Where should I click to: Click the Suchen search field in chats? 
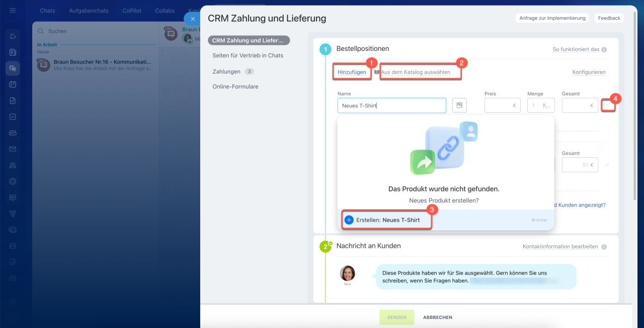[96, 31]
